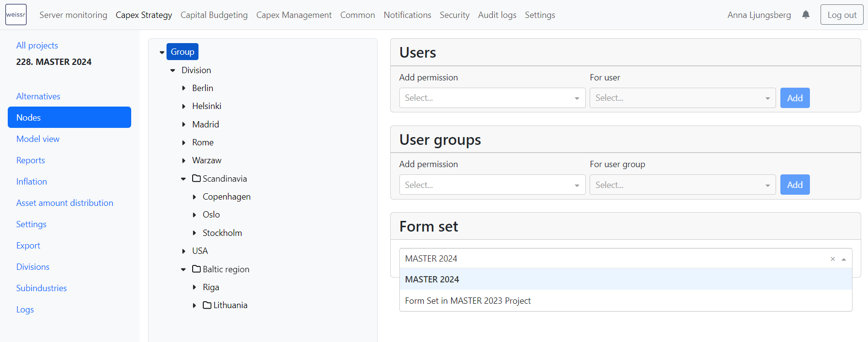This screenshot has height=342, width=868.
Task: Click the Scandinavia folder icon
Action: click(x=197, y=178)
